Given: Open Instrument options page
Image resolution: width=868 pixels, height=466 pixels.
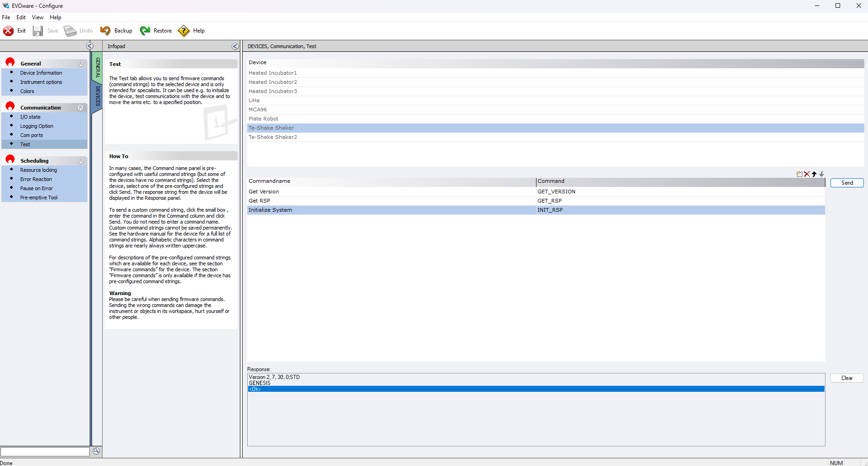Looking at the screenshot, I should click(x=41, y=82).
